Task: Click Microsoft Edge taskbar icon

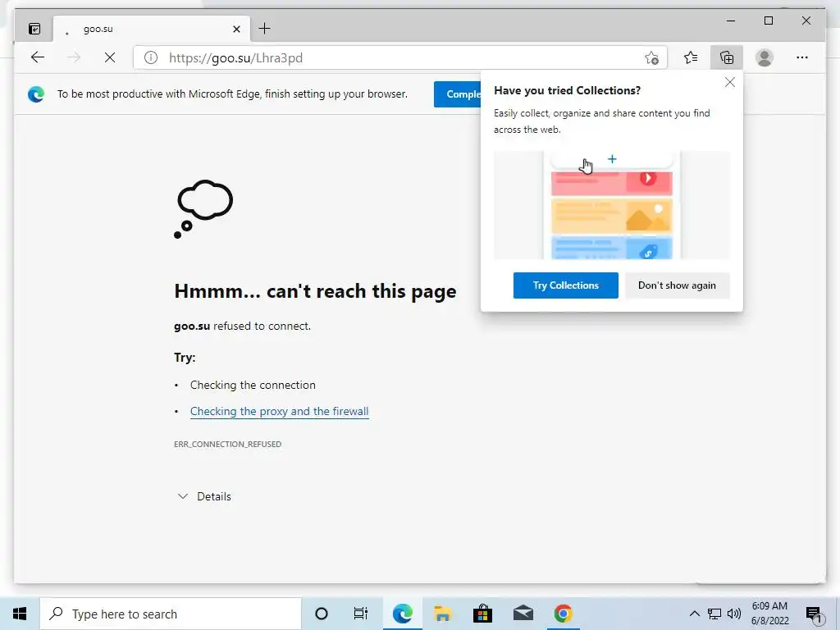Action: (402, 614)
